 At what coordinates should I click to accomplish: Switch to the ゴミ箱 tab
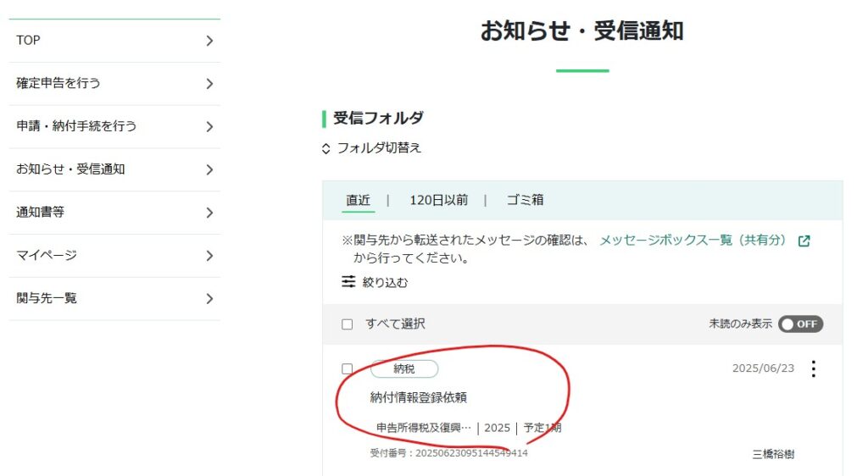[x=525, y=200]
